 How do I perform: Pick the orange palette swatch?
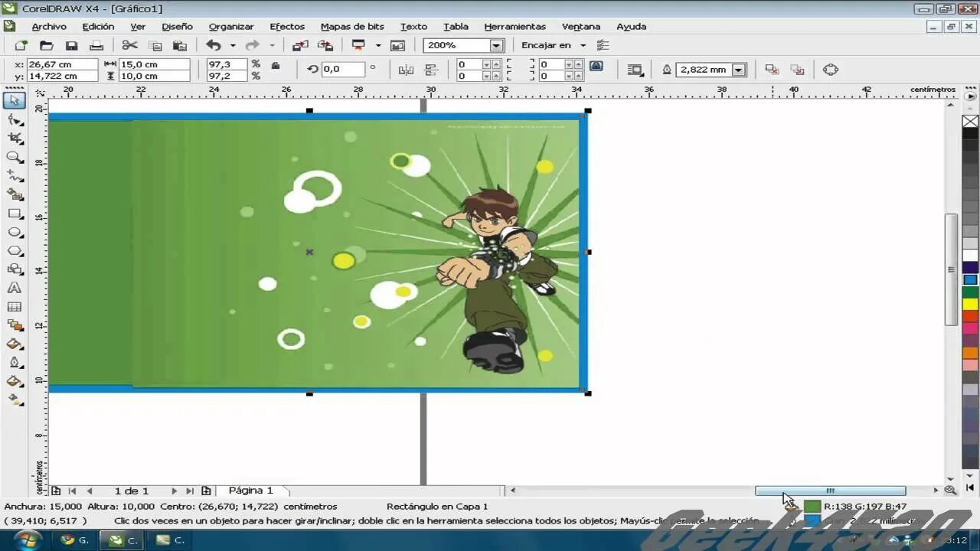point(971,354)
